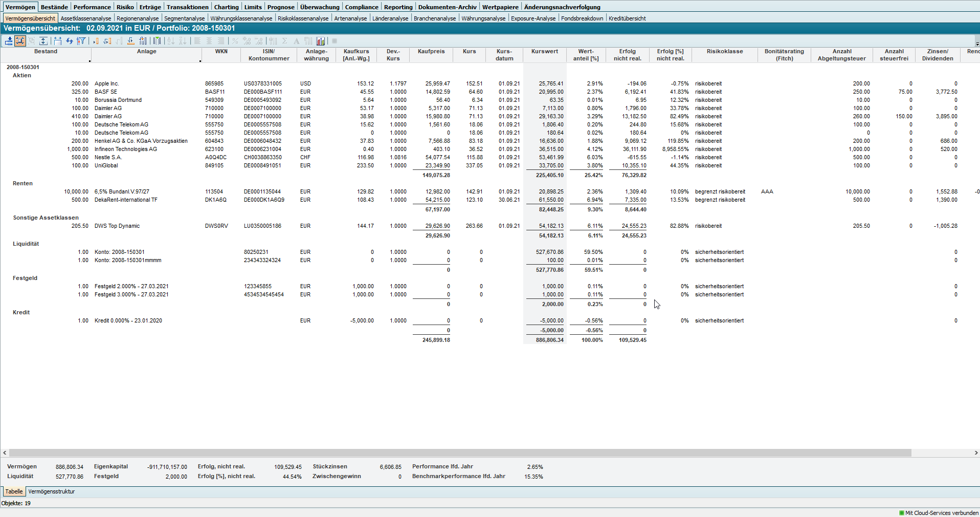This screenshot has width=980, height=517.
Task: Click the underlined-arrow orange toolbar icon
Action: coord(131,41)
